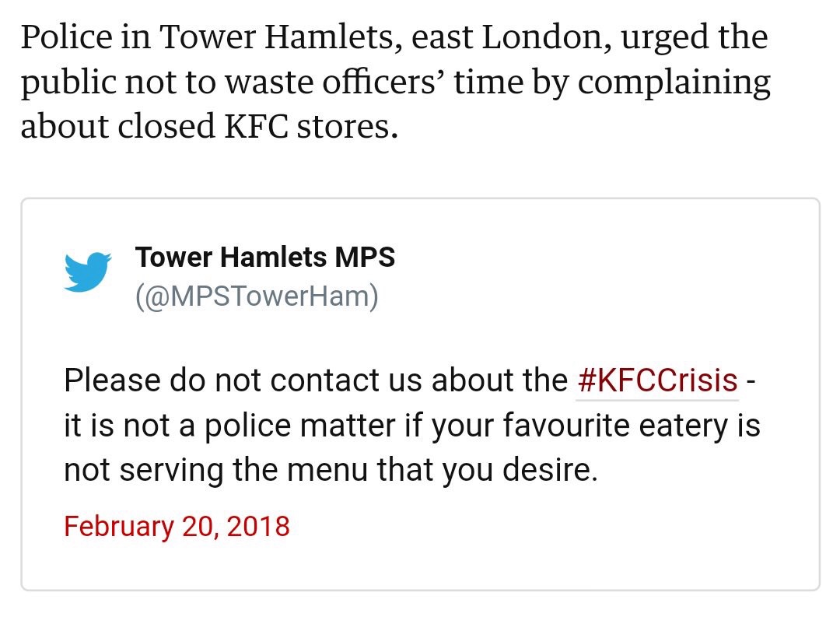Click the article line 'Police in Tower Hamlets'
The image size is (840, 638).
point(394,37)
